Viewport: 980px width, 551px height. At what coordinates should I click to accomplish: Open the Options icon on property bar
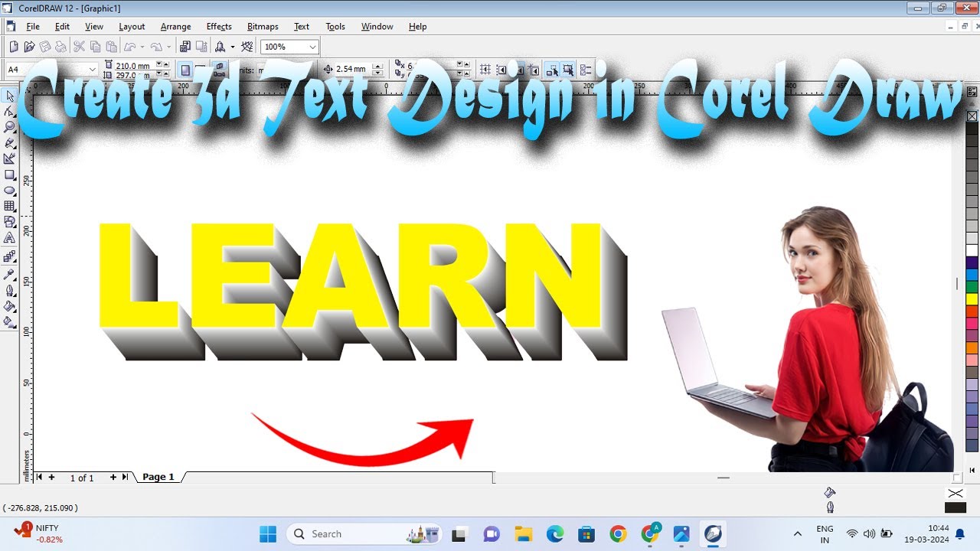tap(586, 70)
